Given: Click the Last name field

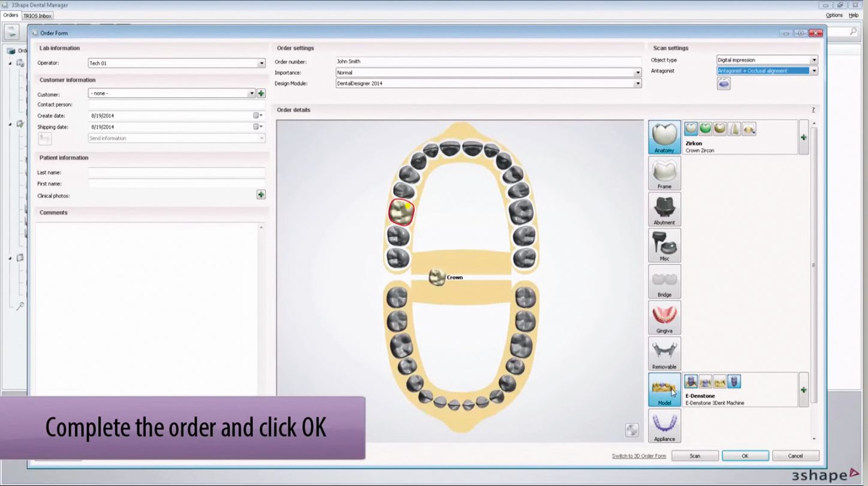Looking at the screenshot, I should [177, 173].
